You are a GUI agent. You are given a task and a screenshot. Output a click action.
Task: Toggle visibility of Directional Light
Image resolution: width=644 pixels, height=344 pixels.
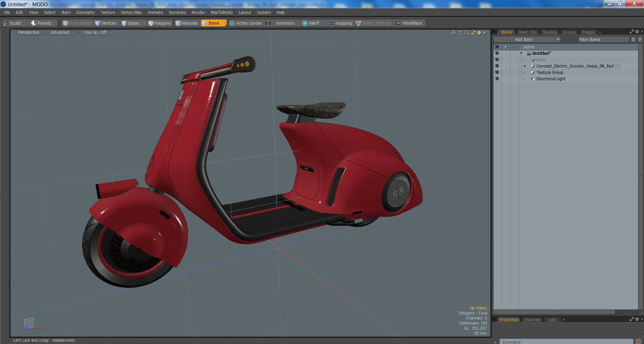coord(497,79)
